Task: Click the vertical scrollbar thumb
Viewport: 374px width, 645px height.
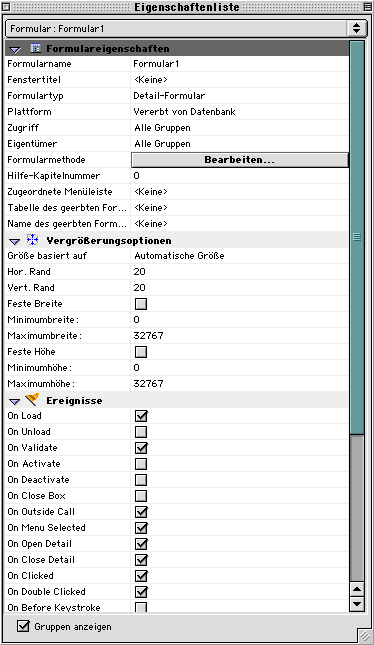Action: [x=357, y=237]
